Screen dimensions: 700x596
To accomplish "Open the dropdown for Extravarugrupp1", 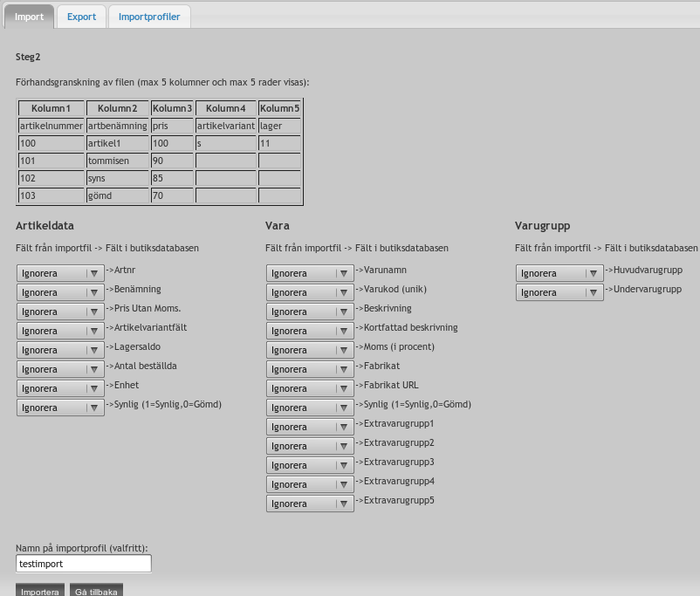I will (x=310, y=427).
